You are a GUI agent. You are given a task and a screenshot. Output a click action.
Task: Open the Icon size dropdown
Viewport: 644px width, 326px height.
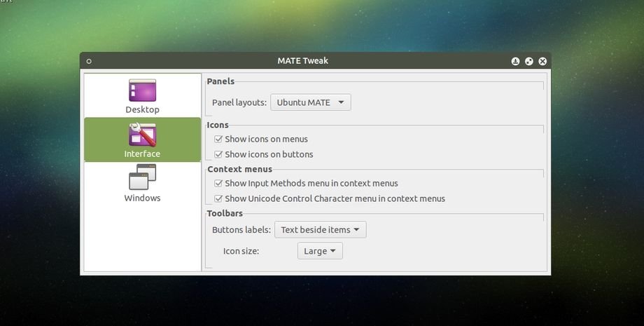(x=320, y=251)
